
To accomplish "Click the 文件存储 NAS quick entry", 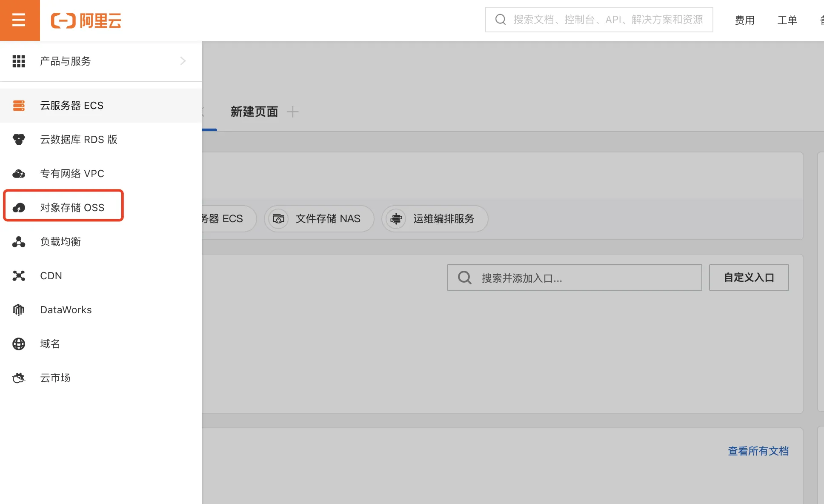I will (319, 218).
